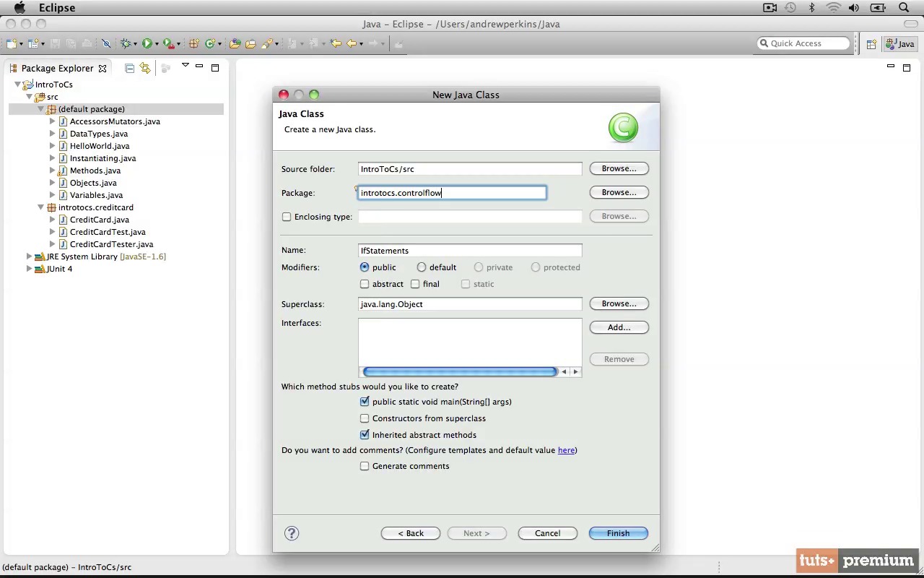Enable the abstract modifier checkbox

click(x=365, y=284)
